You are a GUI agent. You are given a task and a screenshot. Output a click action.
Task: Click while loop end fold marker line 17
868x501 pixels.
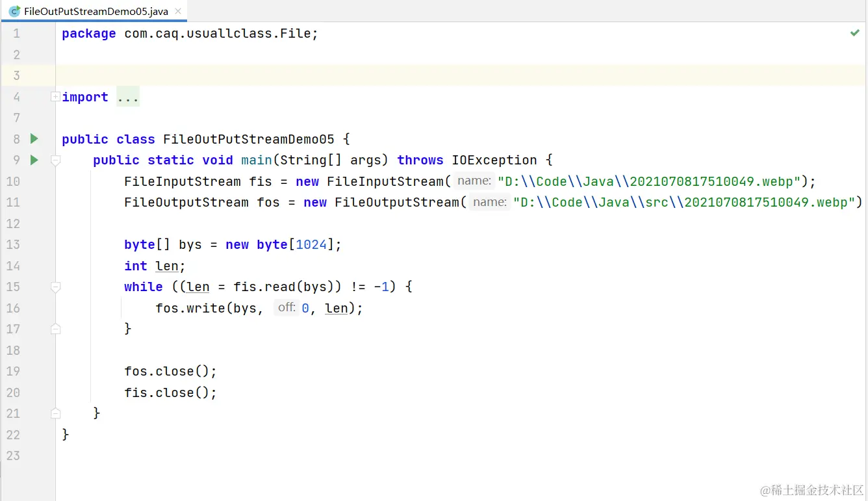pos(56,329)
